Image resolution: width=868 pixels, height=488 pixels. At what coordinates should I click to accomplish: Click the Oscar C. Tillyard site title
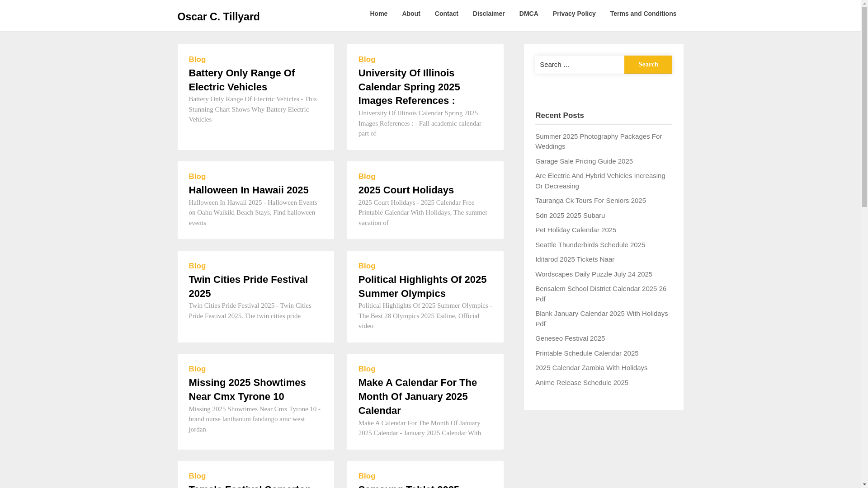[x=218, y=17]
